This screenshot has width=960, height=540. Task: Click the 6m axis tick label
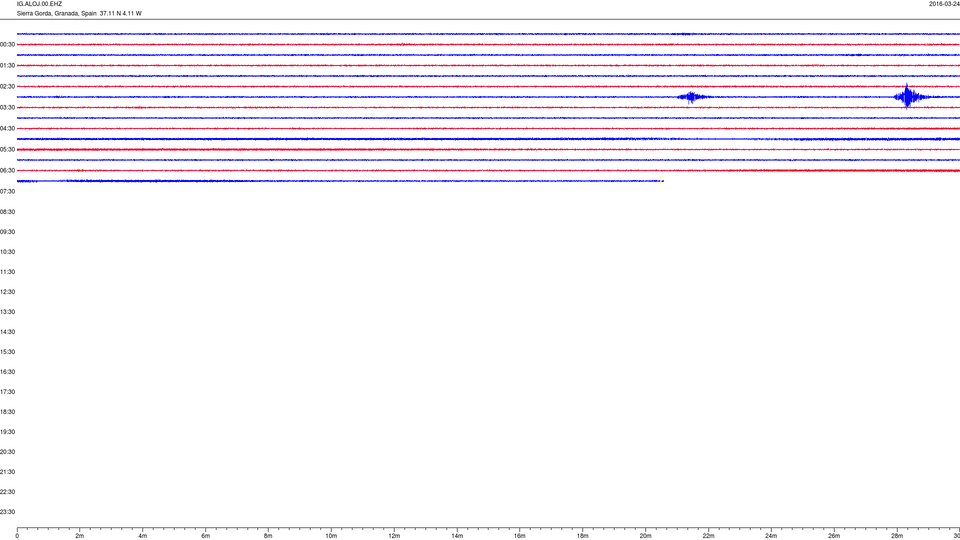(x=206, y=536)
